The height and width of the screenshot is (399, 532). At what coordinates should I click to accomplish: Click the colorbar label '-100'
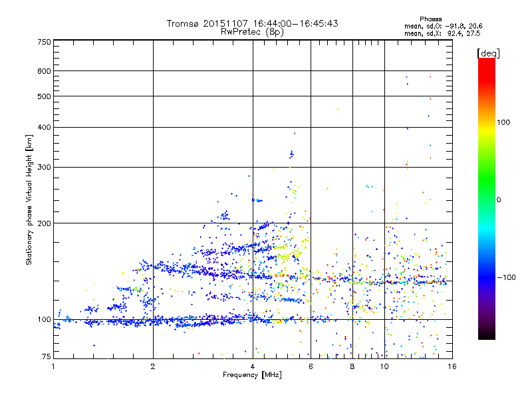[507, 277]
